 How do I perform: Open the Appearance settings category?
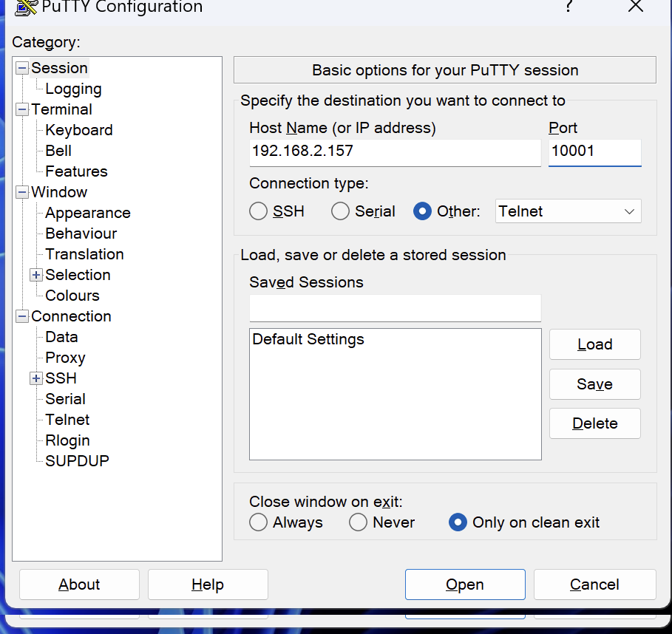tap(87, 213)
